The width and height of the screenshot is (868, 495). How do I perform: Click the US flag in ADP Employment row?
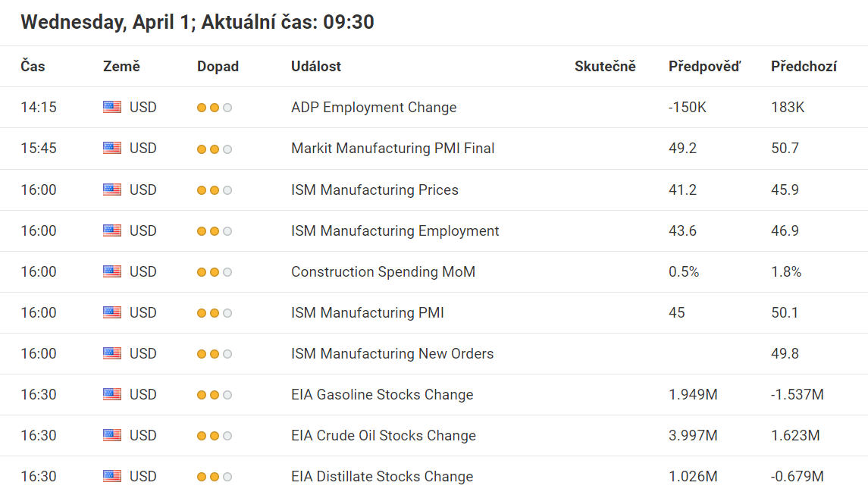112,108
